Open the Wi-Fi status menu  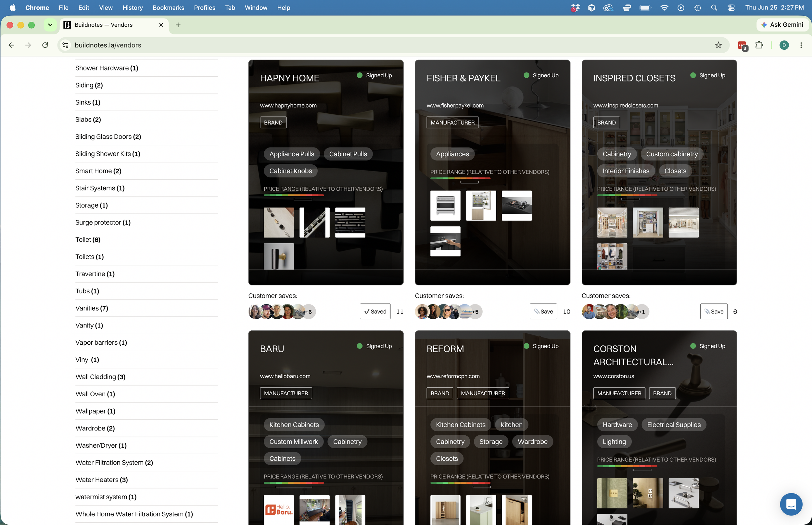click(x=664, y=7)
